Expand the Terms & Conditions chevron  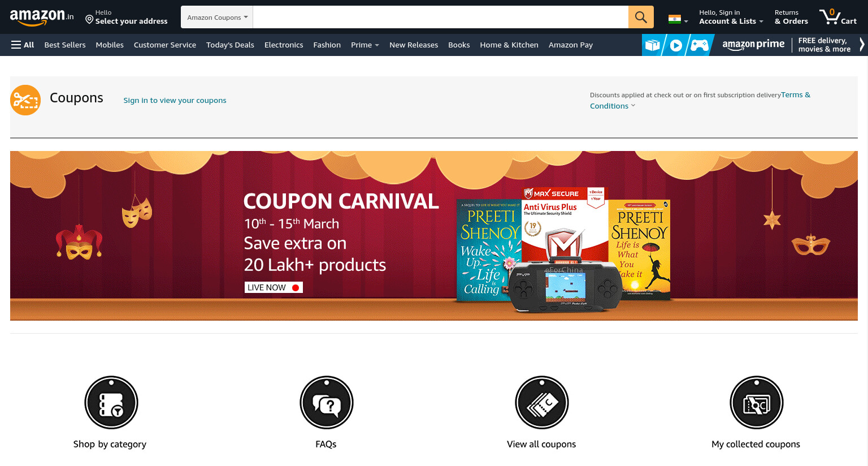tap(633, 105)
